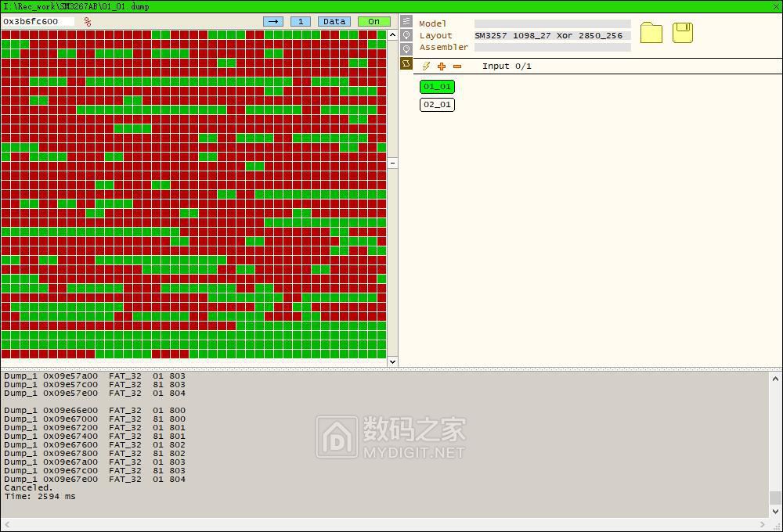Viewport: 783px width, 532px height.
Task: Select log line Dump_1 0x09e67200
Action: click(95, 427)
